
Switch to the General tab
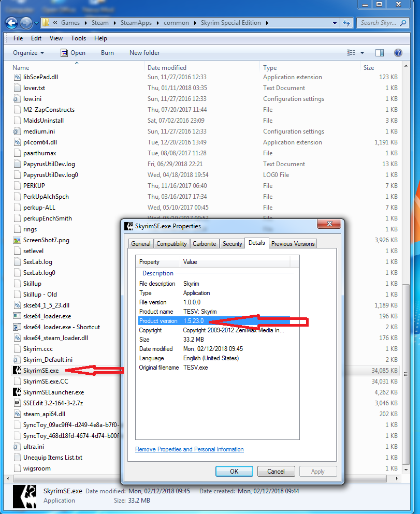point(141,244)
